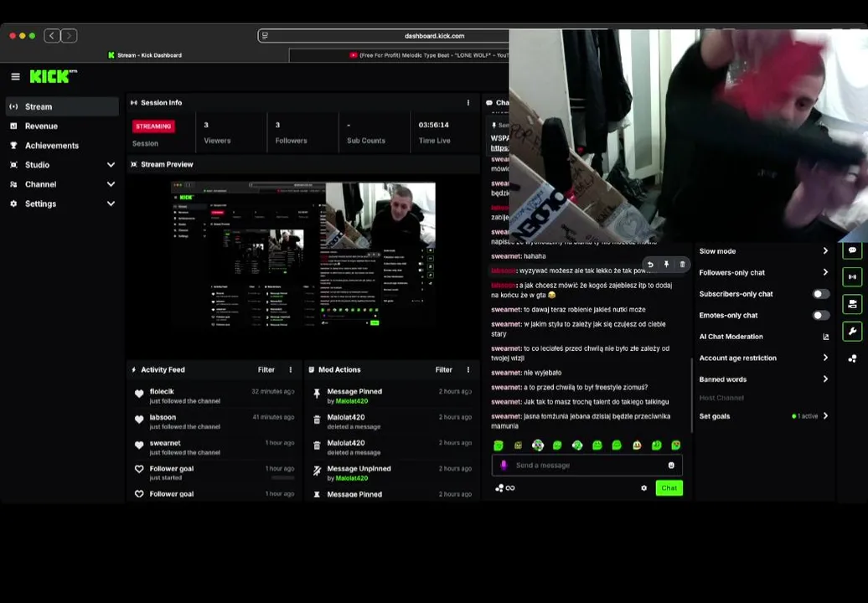Expand the Studio sidebar section

point(111,165)
